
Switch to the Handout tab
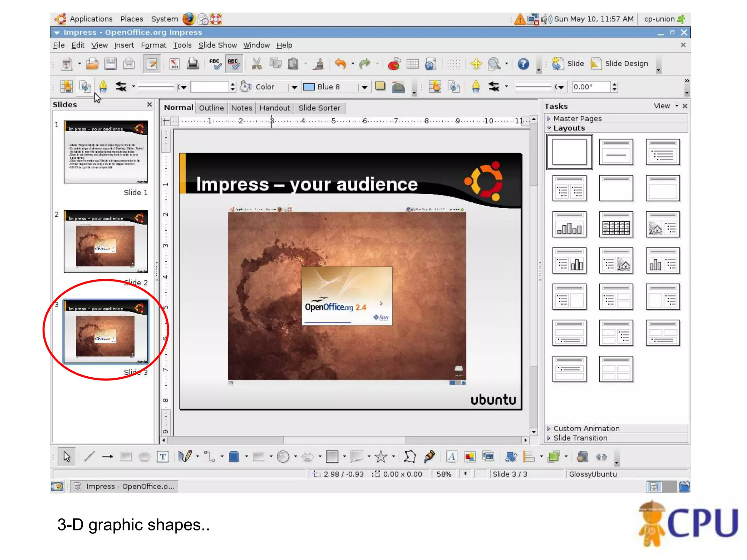click(x=275, y=108)
